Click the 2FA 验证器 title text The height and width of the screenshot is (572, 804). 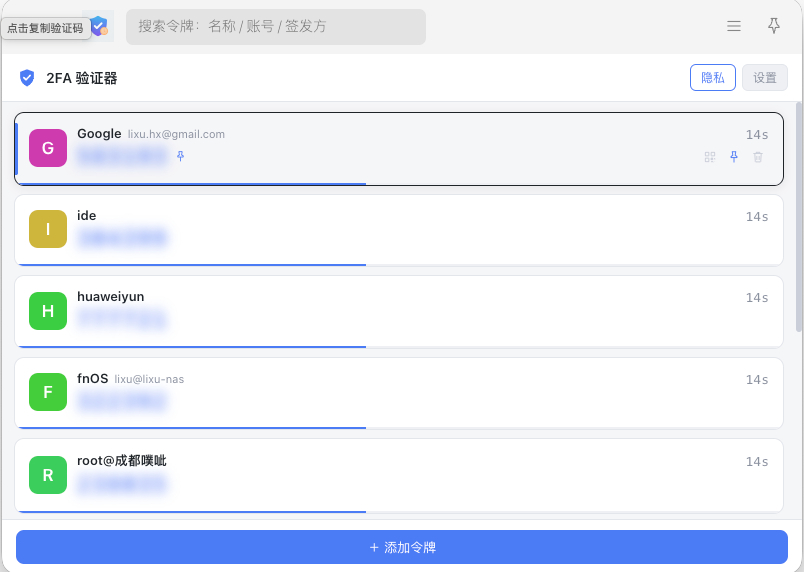[82, 78]
